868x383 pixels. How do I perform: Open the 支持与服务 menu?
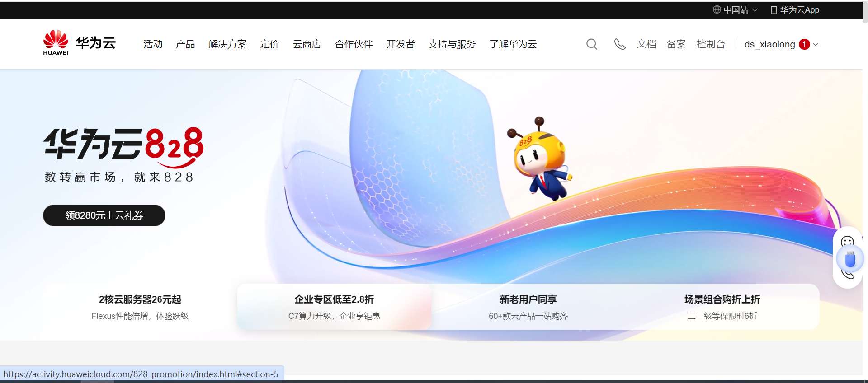point(452,44)
